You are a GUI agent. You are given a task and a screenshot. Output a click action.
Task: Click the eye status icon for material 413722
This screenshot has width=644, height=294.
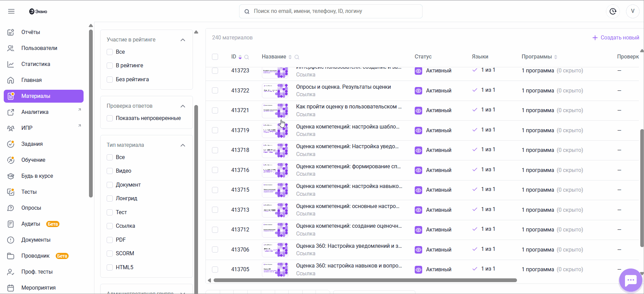pyautogui.click(x=418, y=91)
